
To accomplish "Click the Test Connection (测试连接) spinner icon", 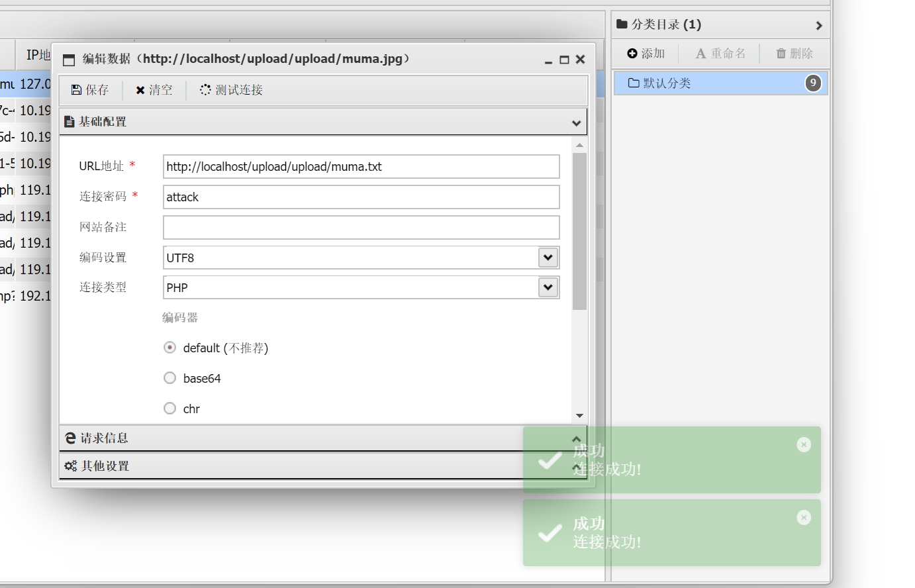I will (205, 90).
